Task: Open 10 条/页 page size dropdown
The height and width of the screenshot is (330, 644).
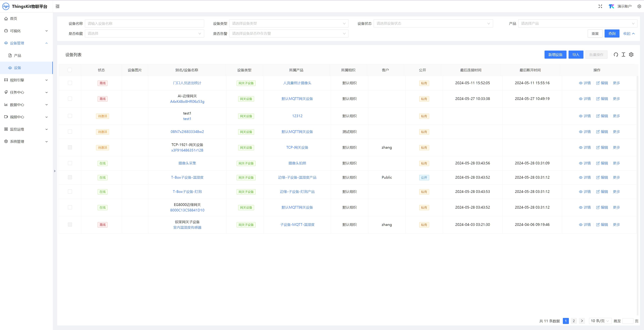Action: click(x=600, y=321)
